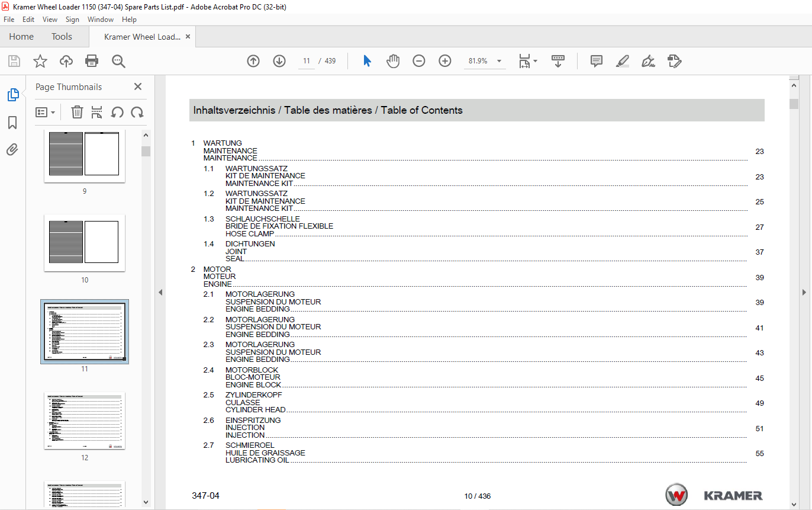812x510 pixels.
Task: Open the Attachments paperclip pane
Action: tap(12, 150)
